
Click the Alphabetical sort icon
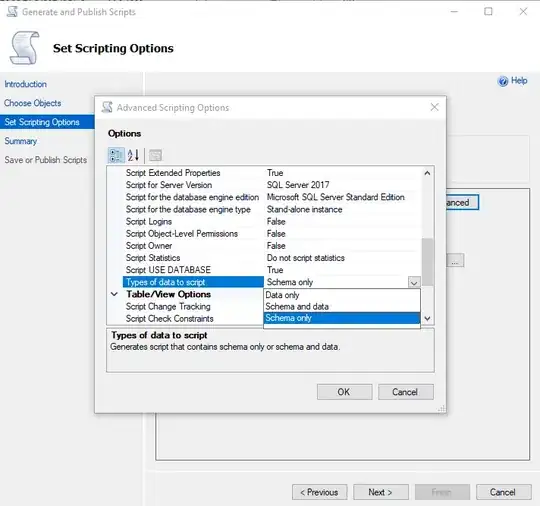tap(133, 155)
